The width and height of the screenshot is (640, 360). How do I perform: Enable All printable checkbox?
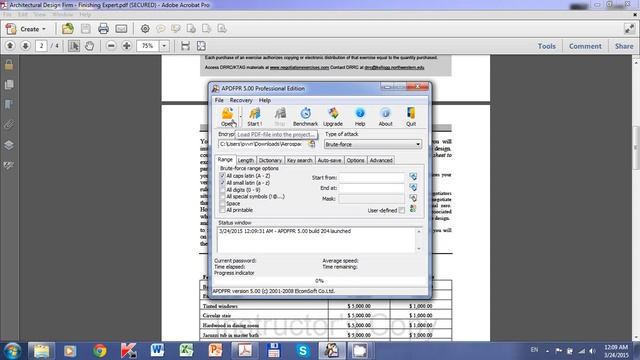pyautogui.click(x=222, y=210)
